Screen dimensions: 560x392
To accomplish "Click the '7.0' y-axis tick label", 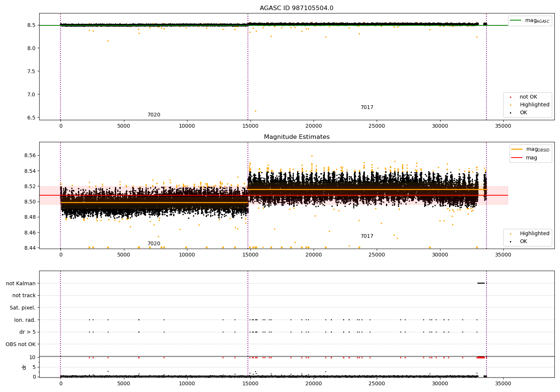I will pyautogui.click(x=31, y=94).
